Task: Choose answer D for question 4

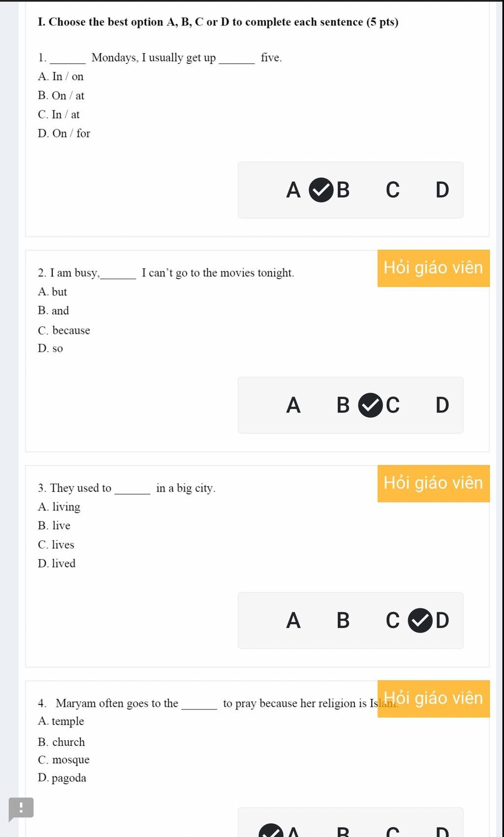Action: pos(442,832)
